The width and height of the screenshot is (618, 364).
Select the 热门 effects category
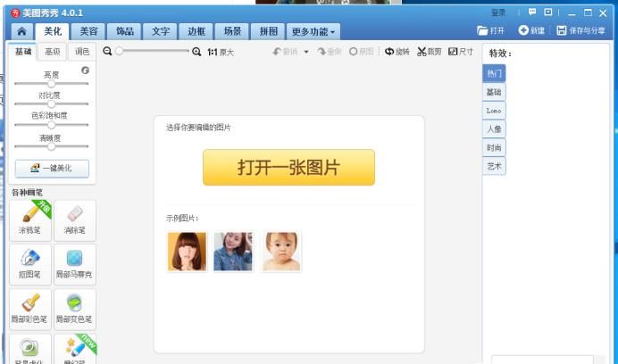[494, 73]
